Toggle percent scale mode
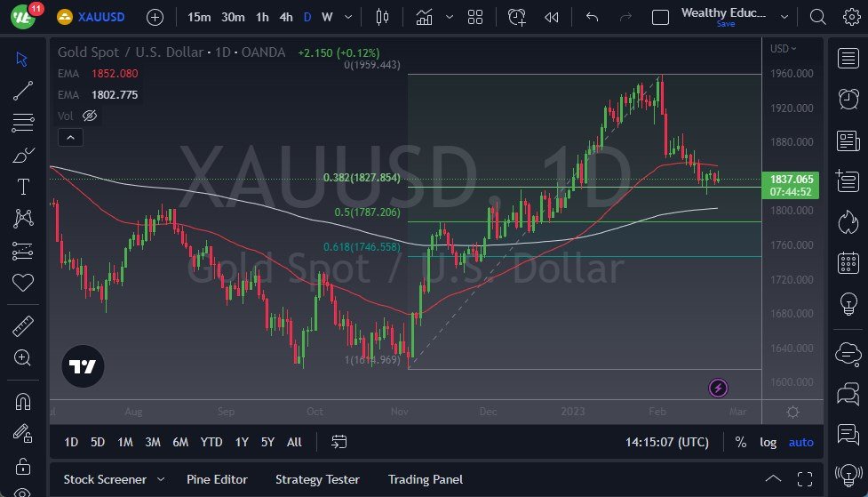 coord(741,442)
